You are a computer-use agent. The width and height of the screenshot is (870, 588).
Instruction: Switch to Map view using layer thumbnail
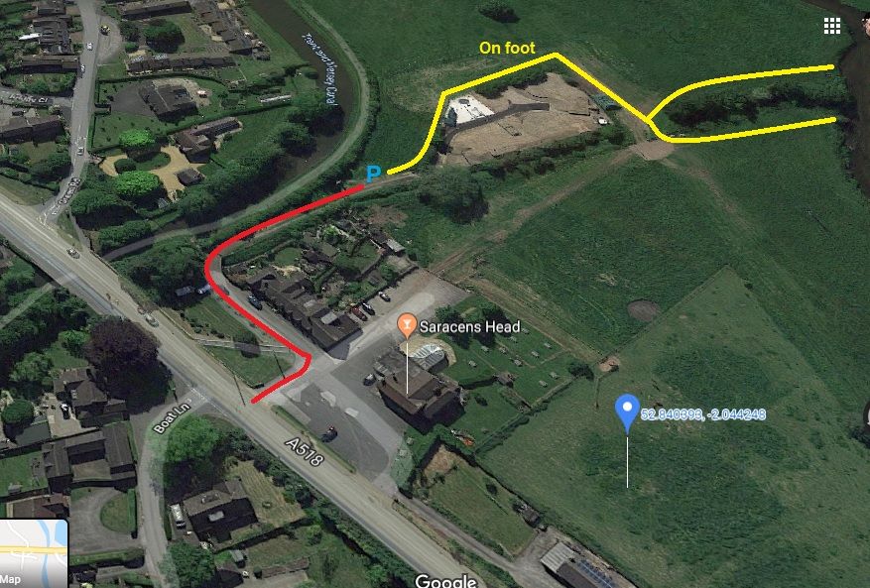click(x=34, y=552)
